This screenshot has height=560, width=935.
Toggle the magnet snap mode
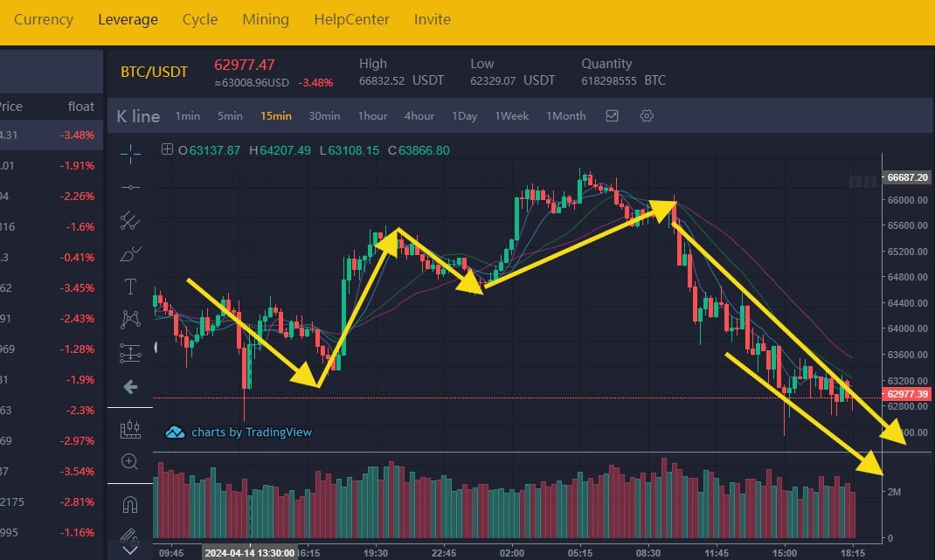coord(130,504)
